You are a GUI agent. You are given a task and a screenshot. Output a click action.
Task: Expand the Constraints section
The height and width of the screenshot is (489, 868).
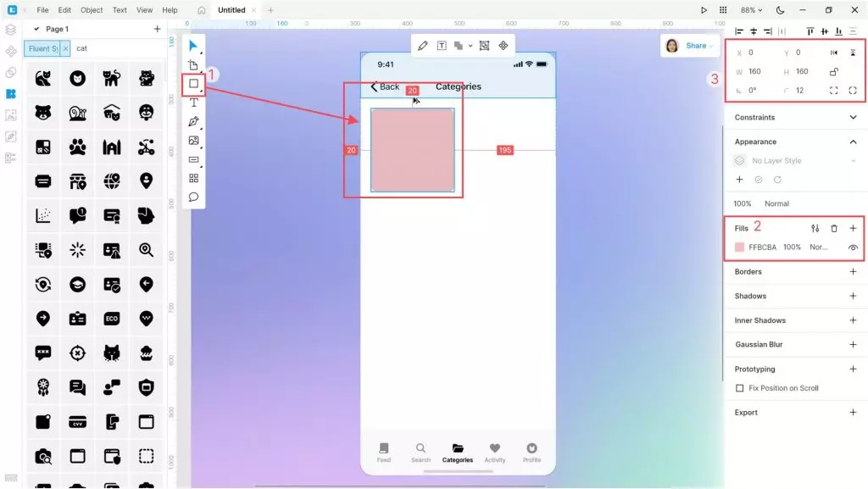point(853,117)
